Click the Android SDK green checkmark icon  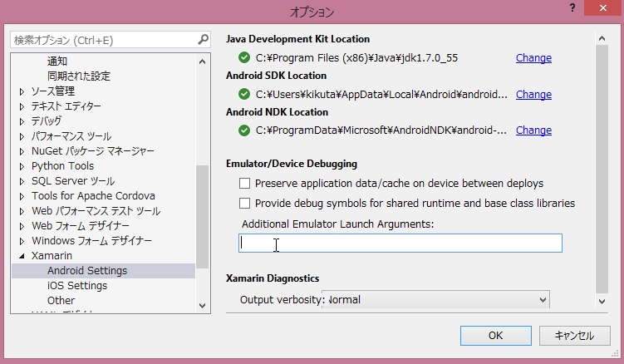click(244, 95)
